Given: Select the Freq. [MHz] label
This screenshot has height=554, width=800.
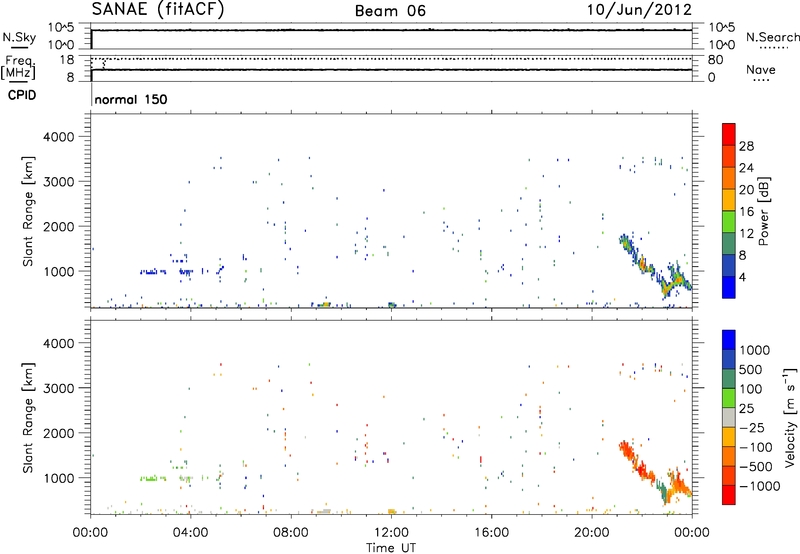Looking at the screenshot, I should 19,68.
